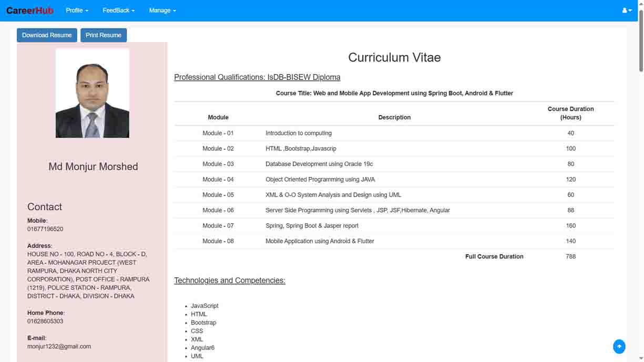The width and height of the screenshot is (644, 362).
Task: Click the scroll-to-top floating button
Action: pyautogui.click(x=619, y=347)
